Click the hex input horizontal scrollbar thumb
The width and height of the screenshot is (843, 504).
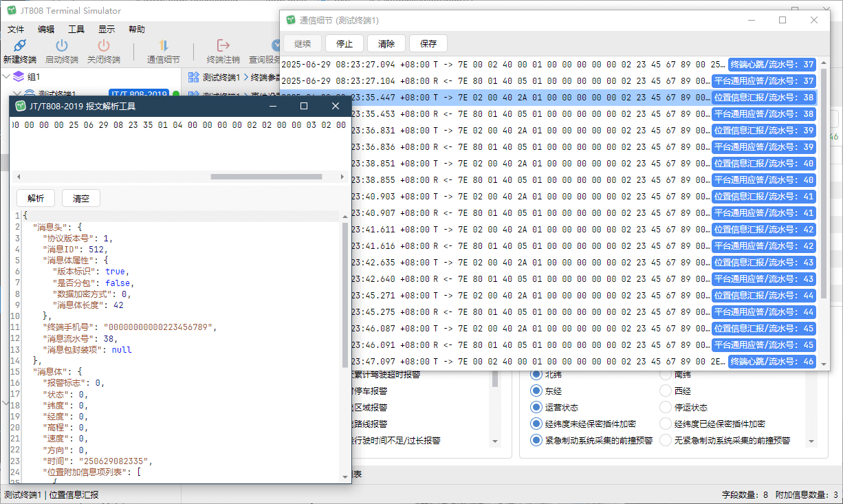pos(266,177)
